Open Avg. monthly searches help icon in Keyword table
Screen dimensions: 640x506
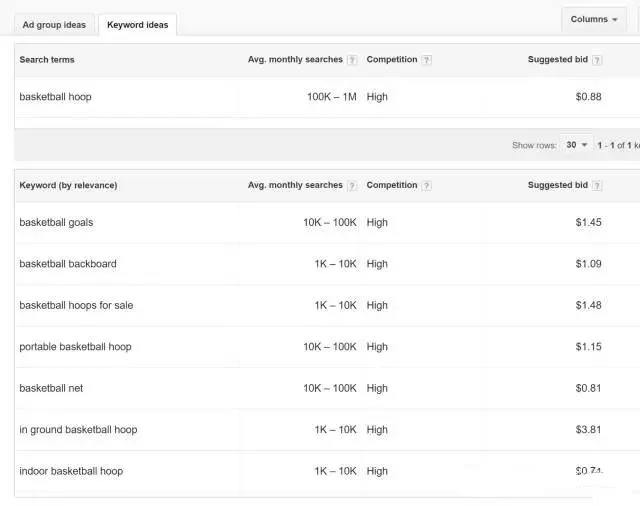click(352, 186)
